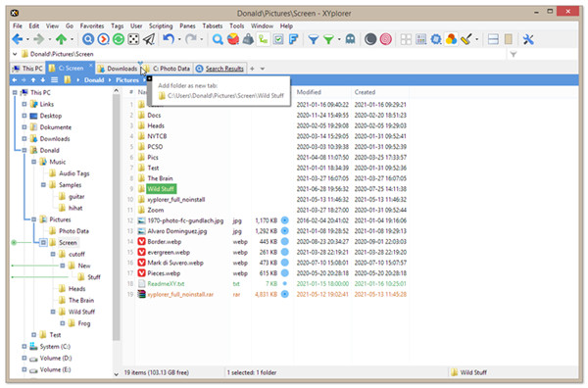Click the pie chart color icon

[x=233, y=39]
